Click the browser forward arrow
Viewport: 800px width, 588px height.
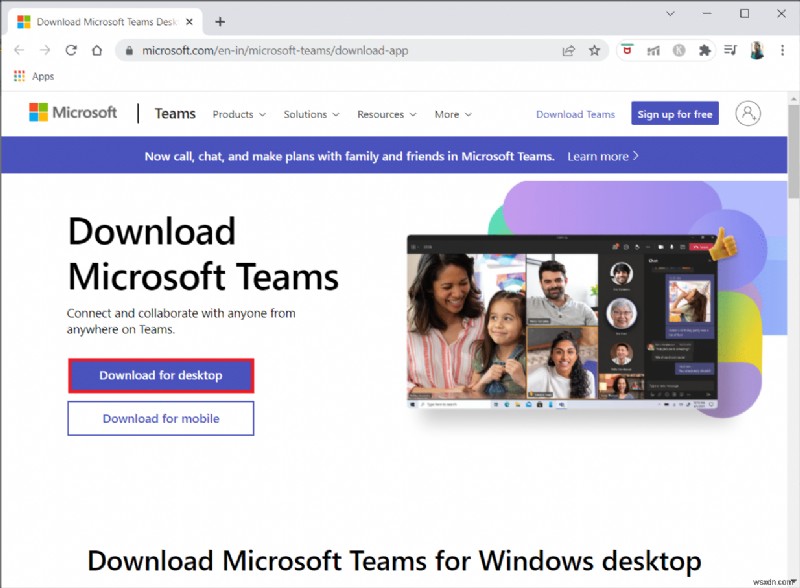[x=45, y=50]
